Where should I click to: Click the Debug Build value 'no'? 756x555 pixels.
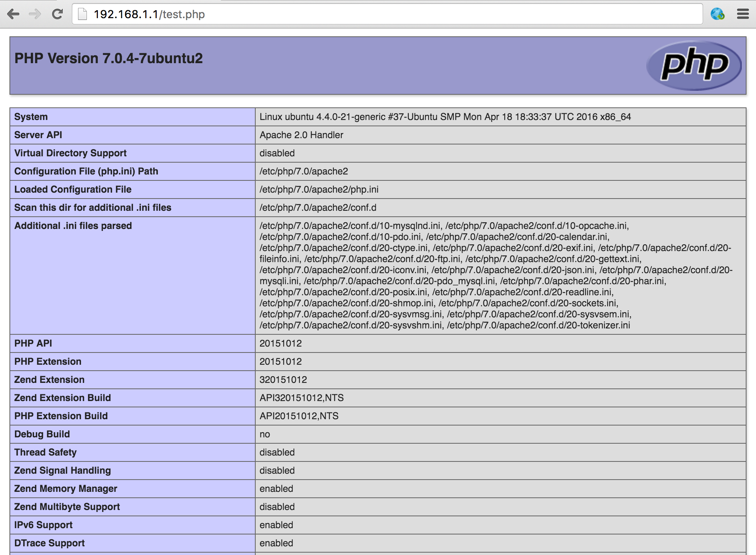(x=265, y=434)
